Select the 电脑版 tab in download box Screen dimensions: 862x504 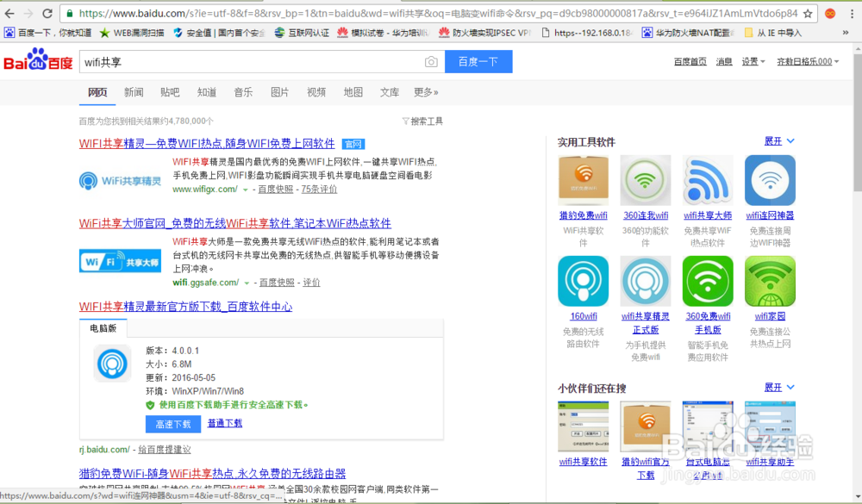(103, 328)
